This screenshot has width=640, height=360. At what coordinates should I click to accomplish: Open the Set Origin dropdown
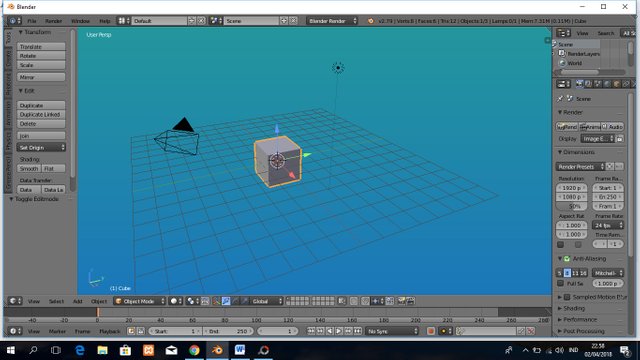41,147
